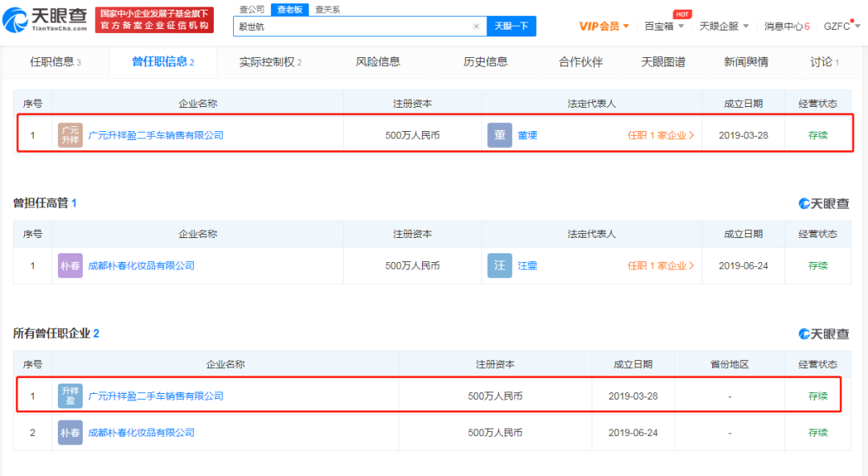Open 升祥盈 logo in 所有曾任职企业 table
Viewport: 868px width, 476px height.
(70, 396)
